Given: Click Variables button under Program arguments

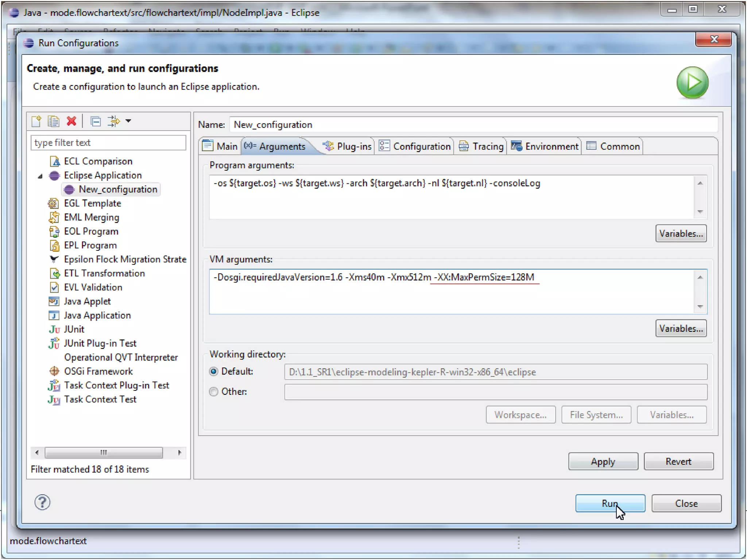Looking at the screenshot, I should [x=681, y=233].
